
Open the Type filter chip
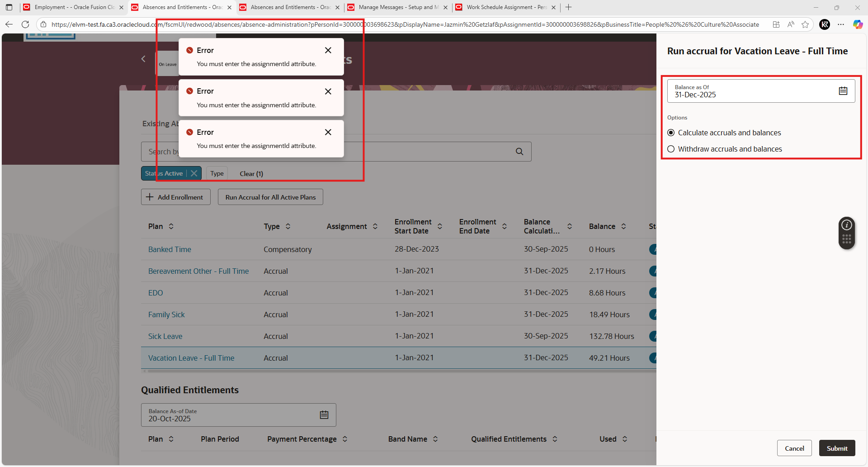tap(217, 173)
